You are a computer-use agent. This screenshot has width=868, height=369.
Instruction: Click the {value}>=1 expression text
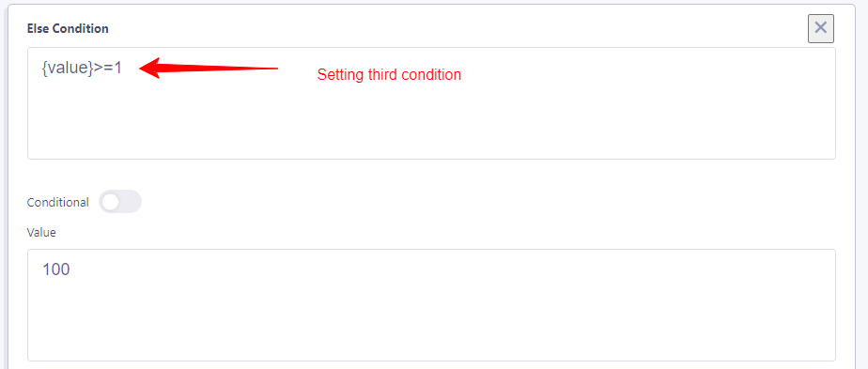[x=82, y=68]
